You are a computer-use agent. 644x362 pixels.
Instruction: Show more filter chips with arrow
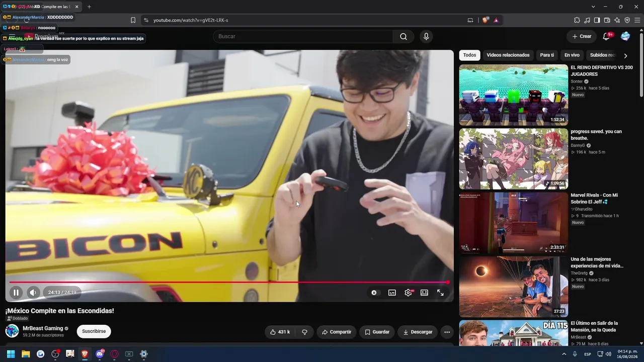[x=625, y=55]
